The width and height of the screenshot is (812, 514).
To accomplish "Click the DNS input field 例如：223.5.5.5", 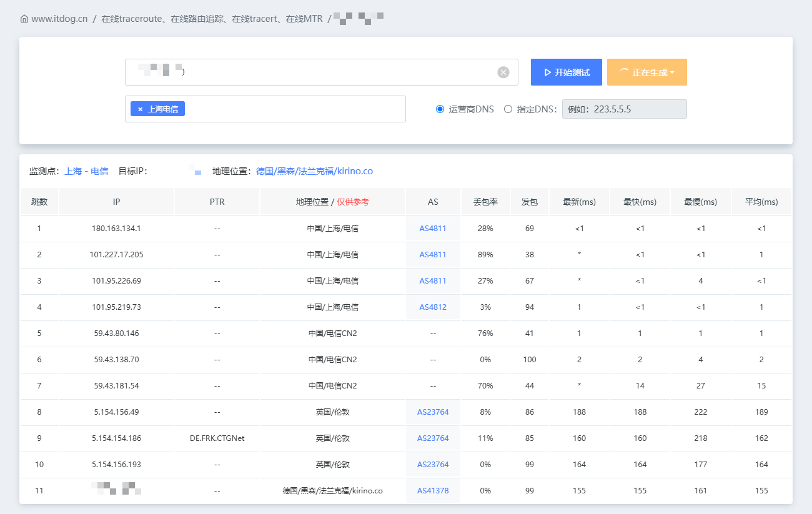I will point(625,109).
